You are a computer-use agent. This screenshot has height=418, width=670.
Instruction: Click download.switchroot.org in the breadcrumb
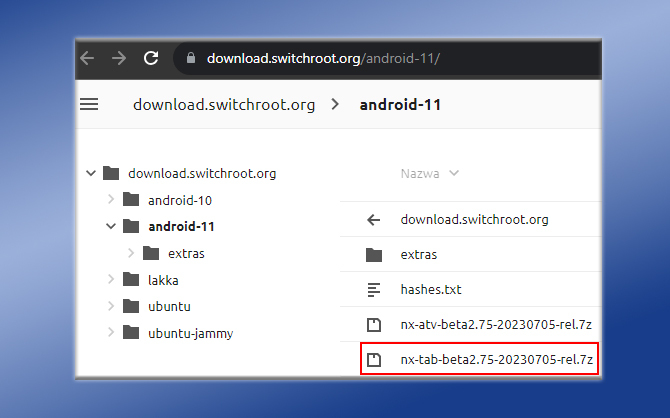pos(224,105)
